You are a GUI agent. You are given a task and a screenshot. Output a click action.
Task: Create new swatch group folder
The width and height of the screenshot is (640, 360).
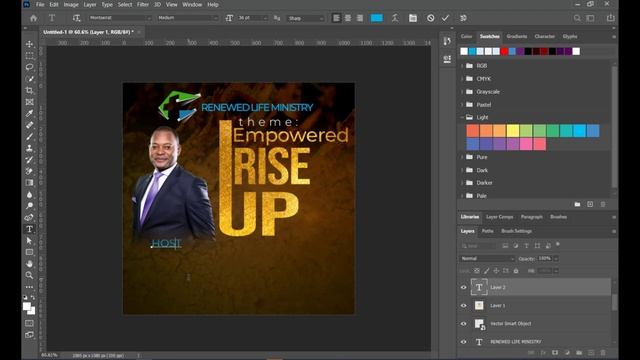(x=577, y=204)
